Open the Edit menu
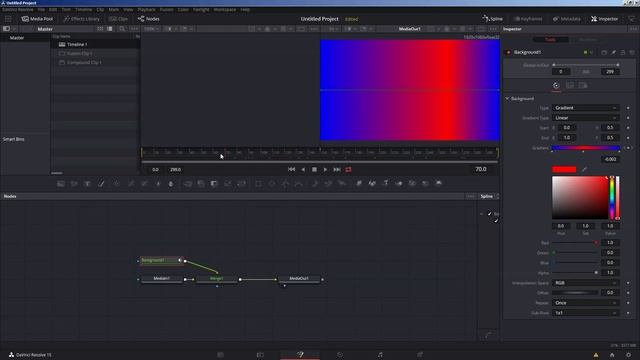This screenshot has width=640, height=360. click(53, 9)
